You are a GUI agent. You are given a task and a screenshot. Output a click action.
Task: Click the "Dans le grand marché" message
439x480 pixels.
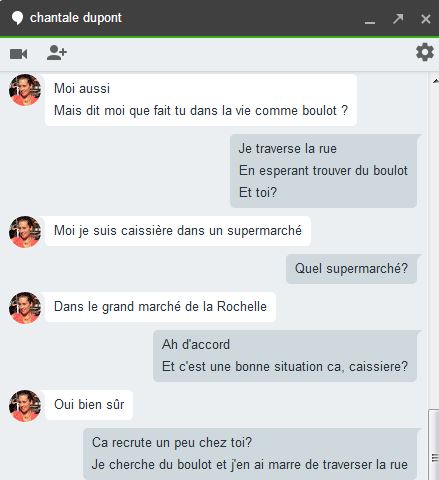pos(160,307)
